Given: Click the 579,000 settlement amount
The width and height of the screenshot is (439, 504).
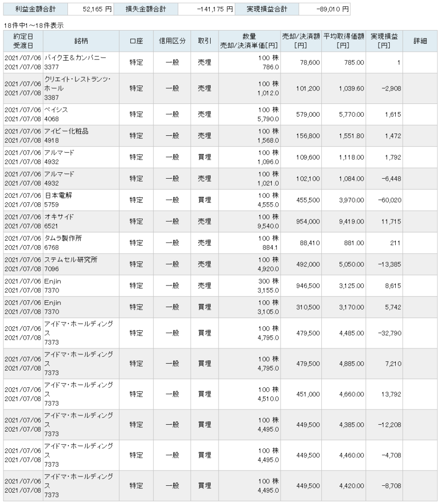Looking at the screenshot, I should 308,114.
